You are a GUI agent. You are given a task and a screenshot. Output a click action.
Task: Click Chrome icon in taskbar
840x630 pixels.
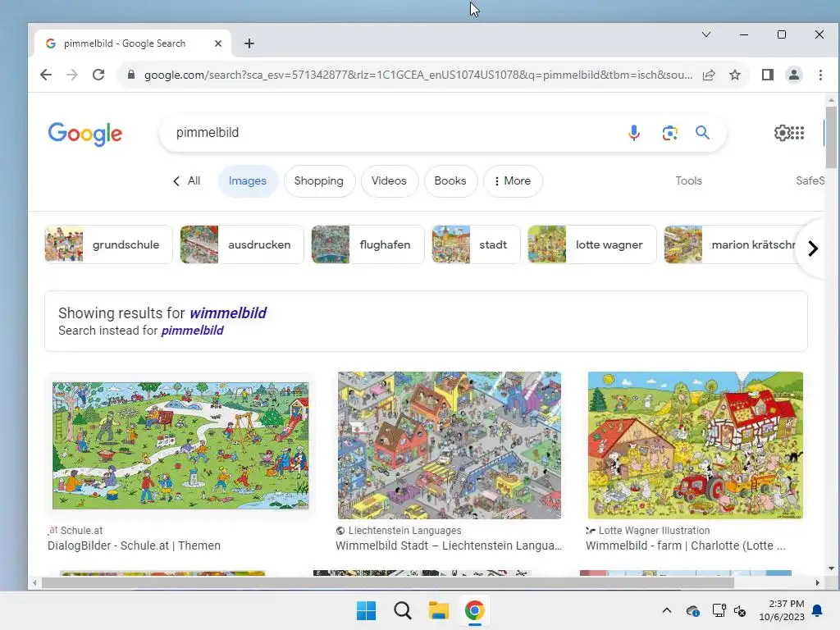pos(475,610)
